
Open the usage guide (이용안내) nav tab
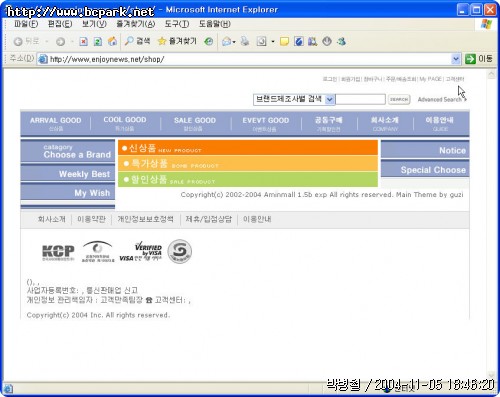coord(440,123)
